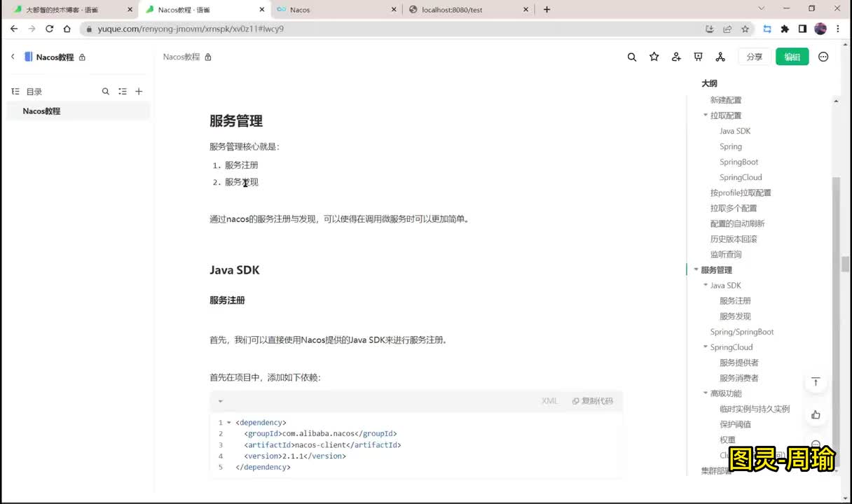Jump to 保护阈值 in the outline
This screenshot has width=852, height=504.
point(735,424)
